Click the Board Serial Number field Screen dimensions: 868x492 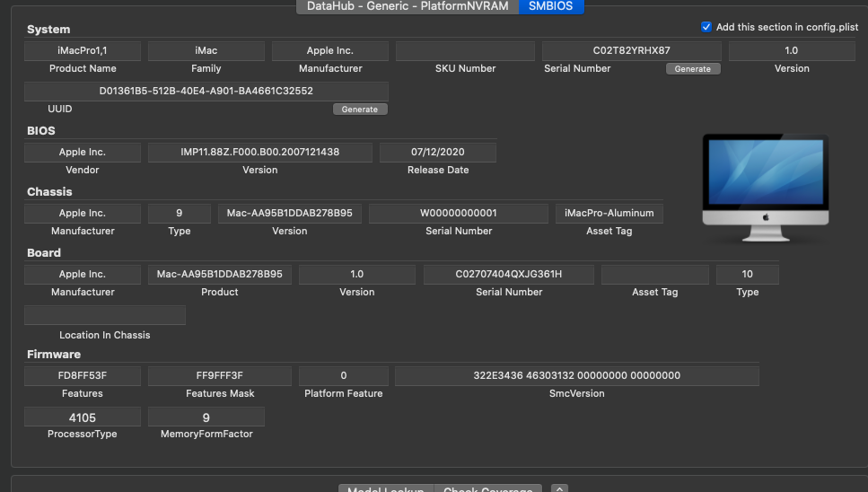(x=508, y=275)
